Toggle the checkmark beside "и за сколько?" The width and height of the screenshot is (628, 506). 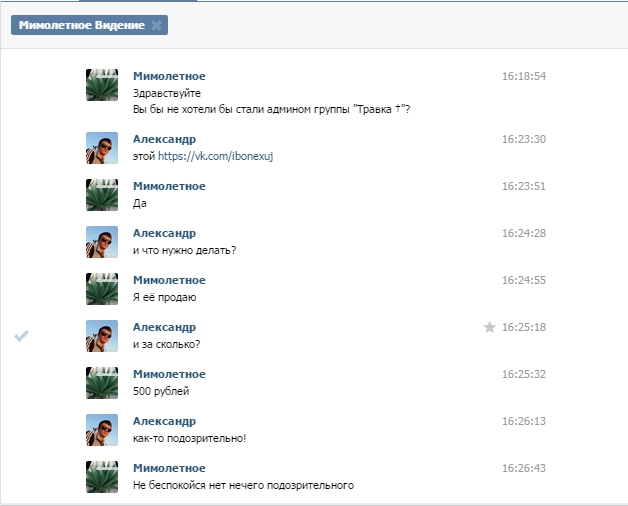tap(22, 336)
